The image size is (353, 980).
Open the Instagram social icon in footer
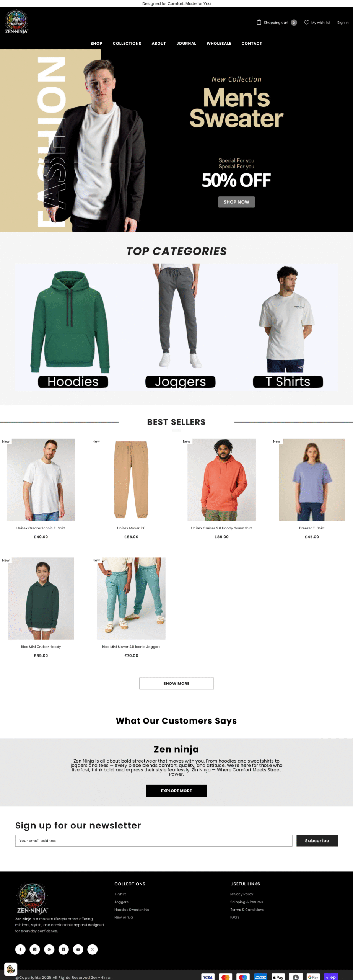(35, 949)
